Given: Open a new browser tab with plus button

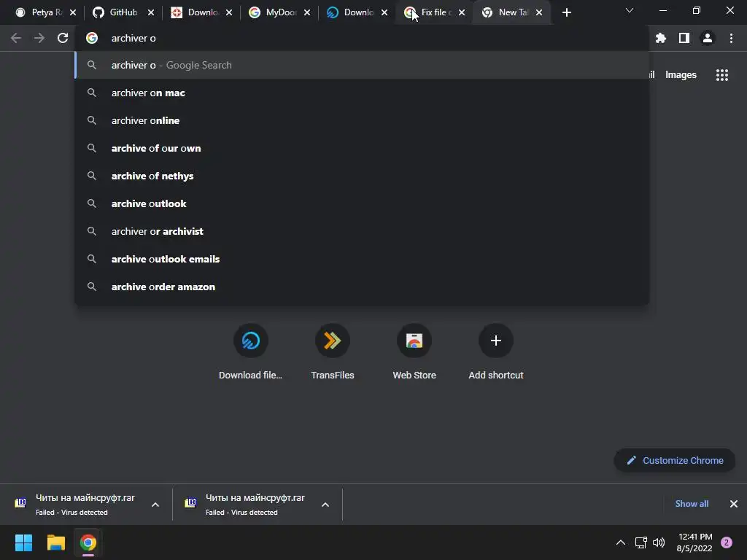Looking at the screenshot, I should [x=566, y=12].
